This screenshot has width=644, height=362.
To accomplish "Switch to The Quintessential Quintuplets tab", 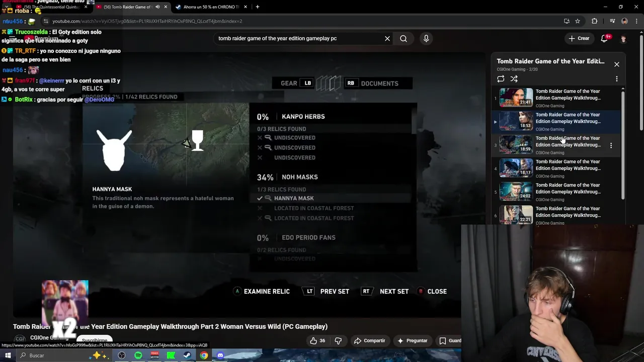I will point(52,7).
